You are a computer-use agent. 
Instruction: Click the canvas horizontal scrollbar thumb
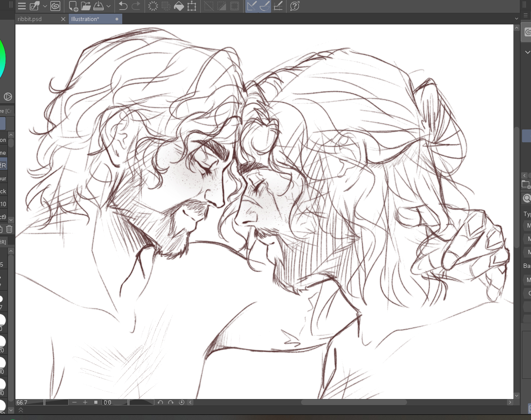coord(353,402)
